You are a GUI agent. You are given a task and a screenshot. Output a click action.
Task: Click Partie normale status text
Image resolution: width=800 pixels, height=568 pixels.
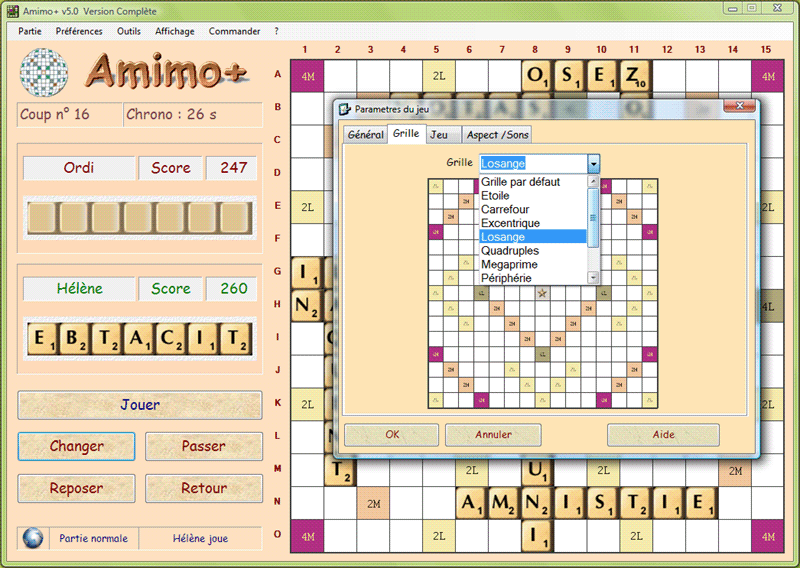pyautogui.click(x=93, y=538)
